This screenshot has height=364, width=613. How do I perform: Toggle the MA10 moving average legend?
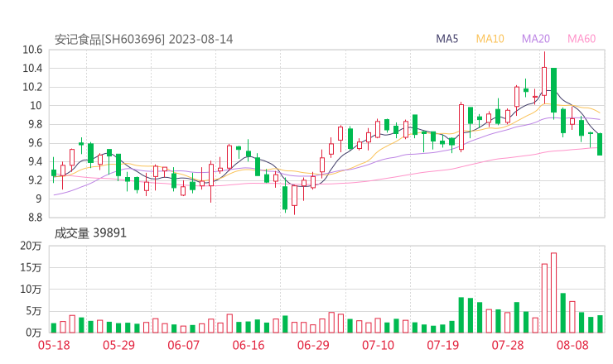coord(490,39)
